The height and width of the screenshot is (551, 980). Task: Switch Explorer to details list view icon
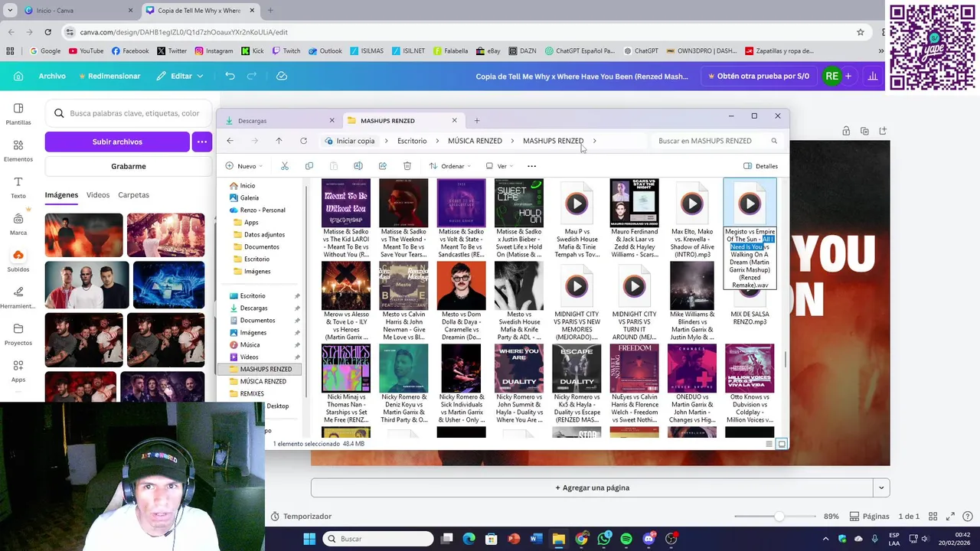769,444
